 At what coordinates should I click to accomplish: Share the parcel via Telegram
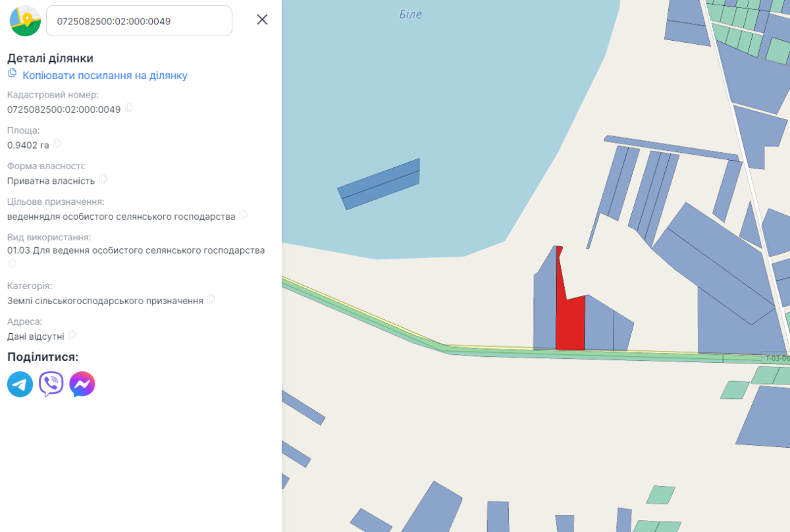[20, 384]
